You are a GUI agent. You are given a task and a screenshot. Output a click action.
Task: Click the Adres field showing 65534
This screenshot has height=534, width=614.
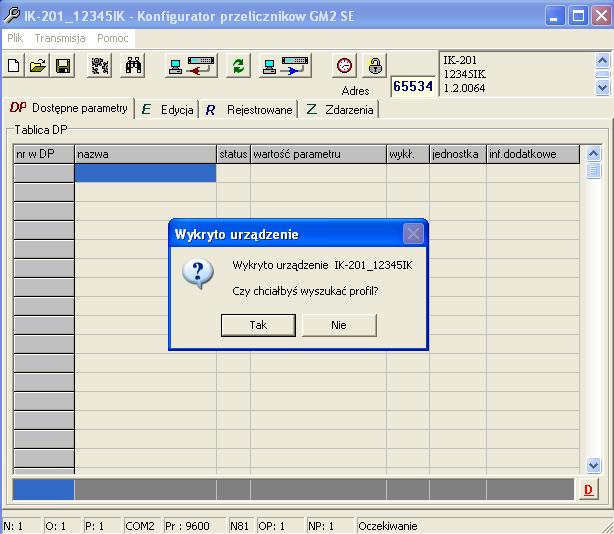413,86
